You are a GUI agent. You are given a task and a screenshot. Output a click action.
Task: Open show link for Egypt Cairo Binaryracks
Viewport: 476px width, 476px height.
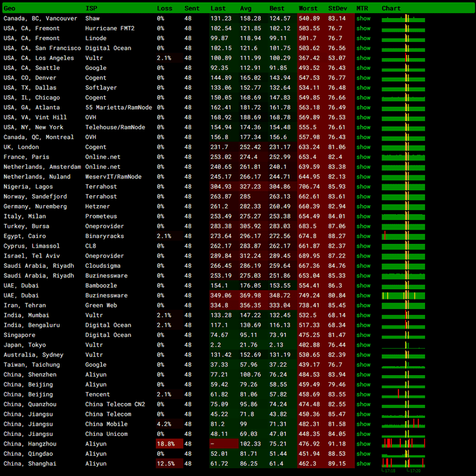363,236
